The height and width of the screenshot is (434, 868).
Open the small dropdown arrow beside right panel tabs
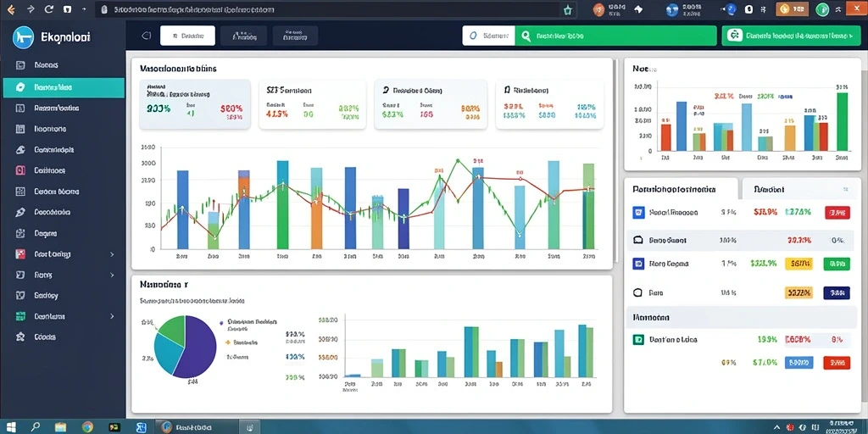845,189
